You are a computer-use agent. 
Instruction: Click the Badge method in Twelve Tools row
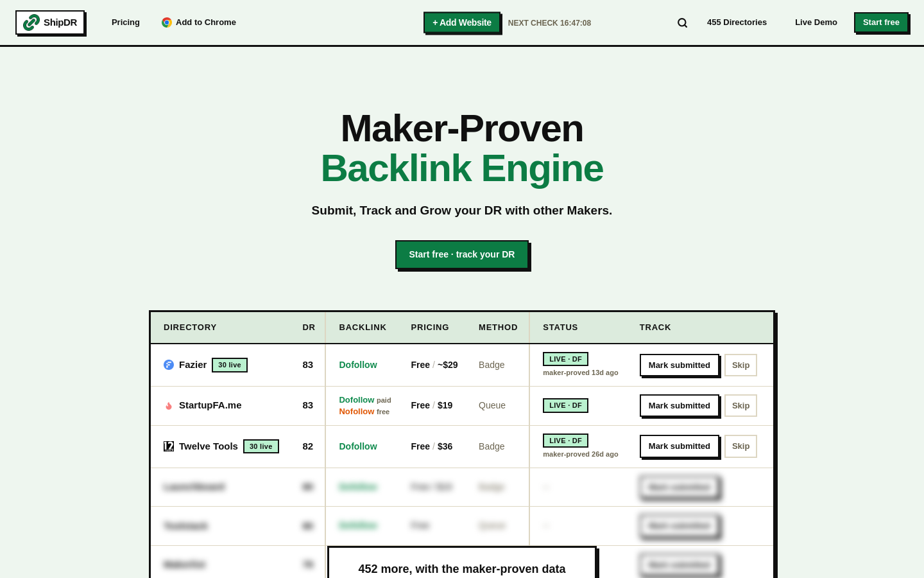coord(492,446)
